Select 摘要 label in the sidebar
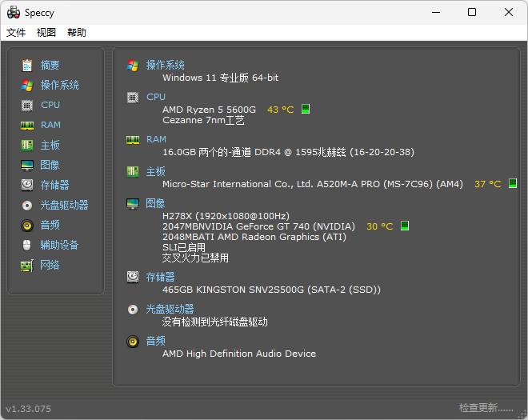This screenshot has height=420, width=528. (50, 65)
